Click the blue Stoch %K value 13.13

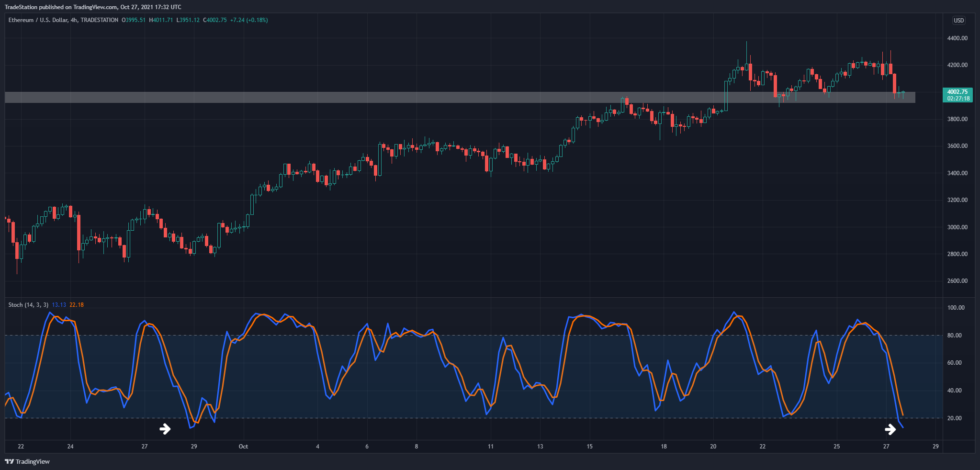pos(59,305)
